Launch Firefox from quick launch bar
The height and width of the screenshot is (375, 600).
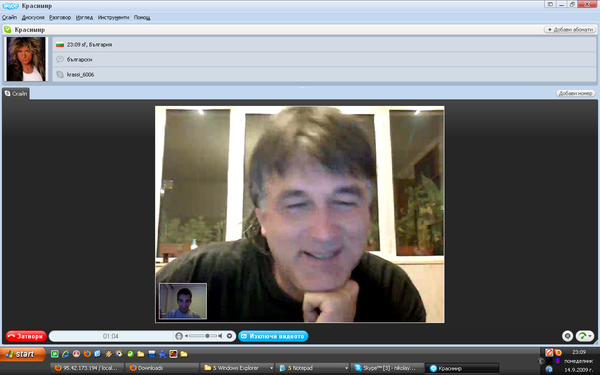87,354
